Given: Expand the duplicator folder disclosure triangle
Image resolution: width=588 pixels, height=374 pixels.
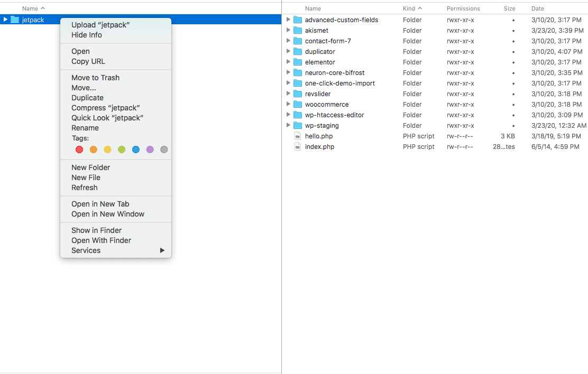Looking at the screenshot, I should click(x=288, y=51).
